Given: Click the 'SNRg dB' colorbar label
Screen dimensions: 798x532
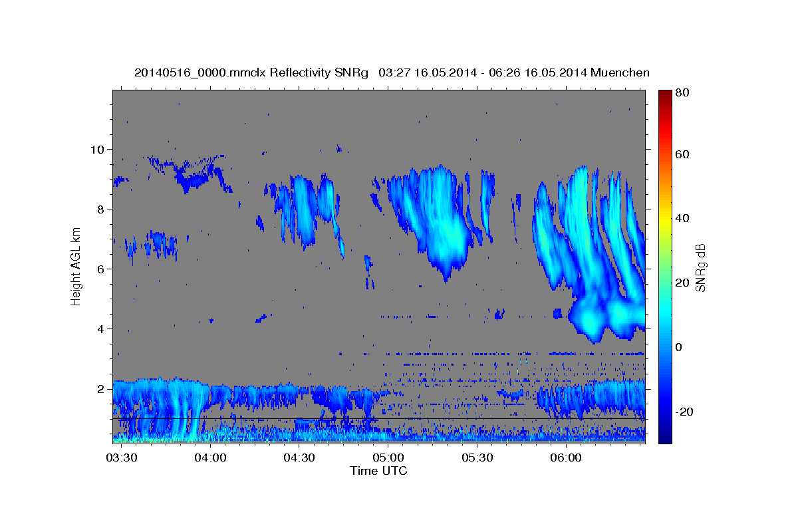Looking at the screenshot, I should pyautogui.click(x=701, y=268).
